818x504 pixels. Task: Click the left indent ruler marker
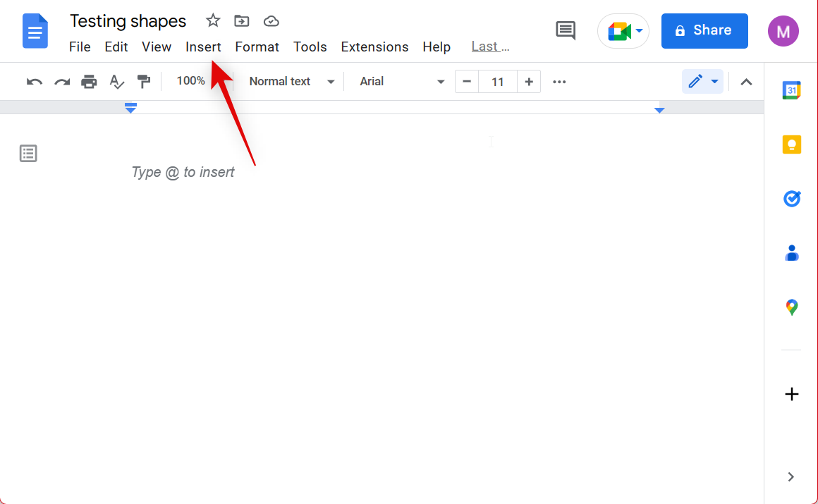[x=130, y=108]
